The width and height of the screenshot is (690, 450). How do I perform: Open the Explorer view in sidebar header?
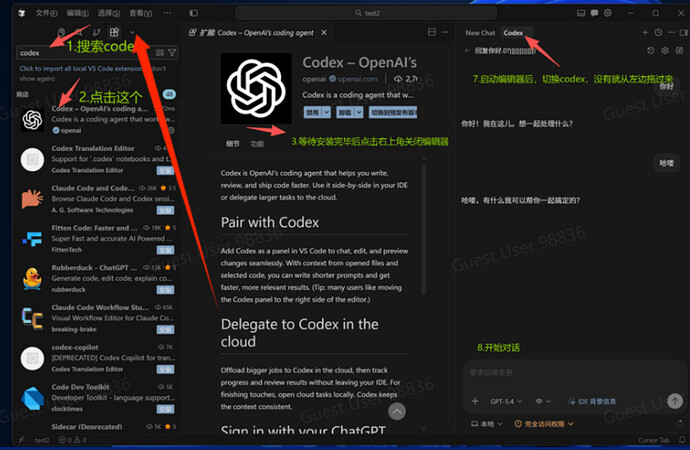click(61, 32)
